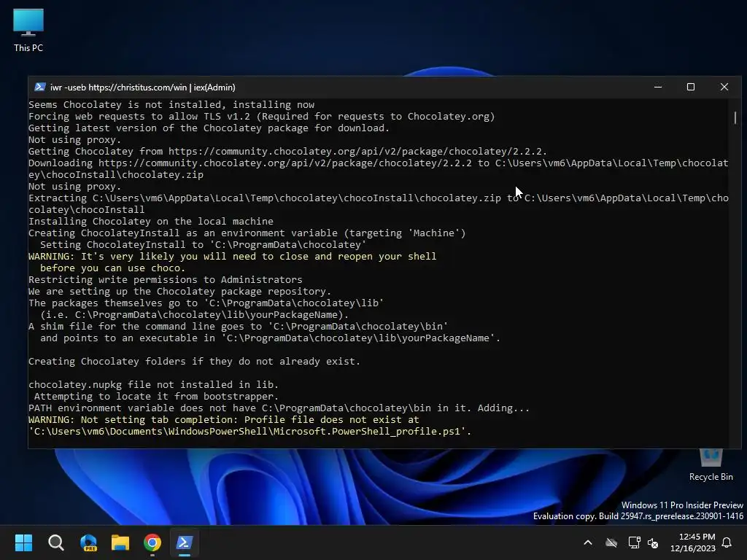Click the window title 'iwr -useb https://christitus.com/win'
747x560 pixels.
point(142,87)
